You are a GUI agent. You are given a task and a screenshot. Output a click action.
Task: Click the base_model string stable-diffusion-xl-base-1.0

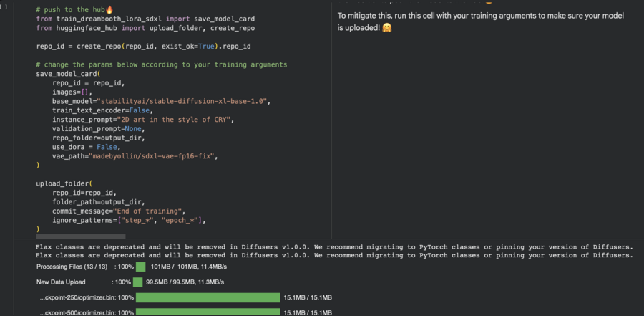click(x=185, y=101)
